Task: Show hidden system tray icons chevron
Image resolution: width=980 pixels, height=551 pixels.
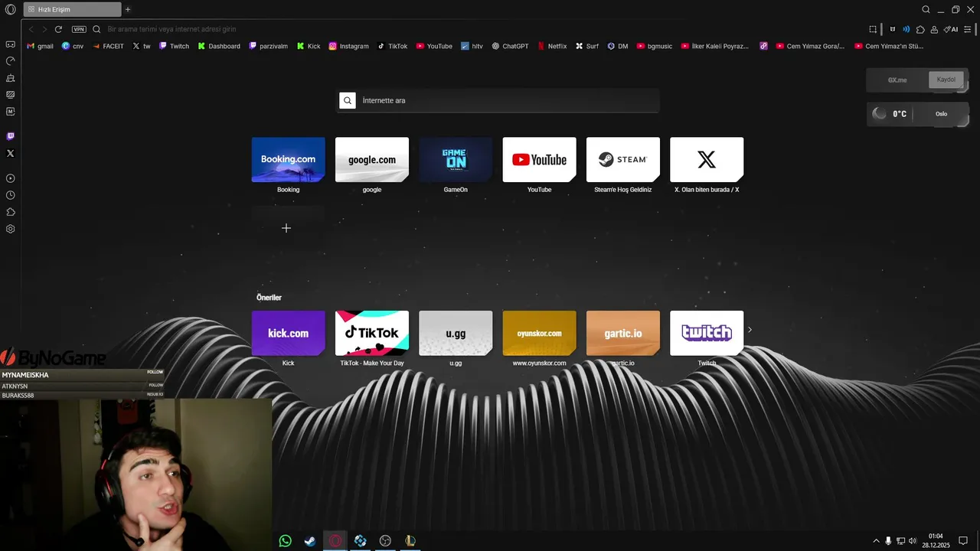Action: (x=876, y=541)
